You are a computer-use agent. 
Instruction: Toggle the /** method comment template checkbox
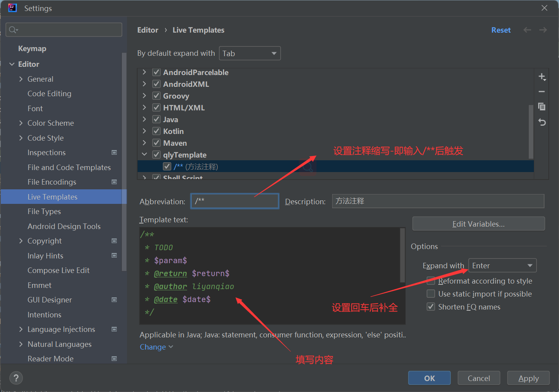(167, 167)
